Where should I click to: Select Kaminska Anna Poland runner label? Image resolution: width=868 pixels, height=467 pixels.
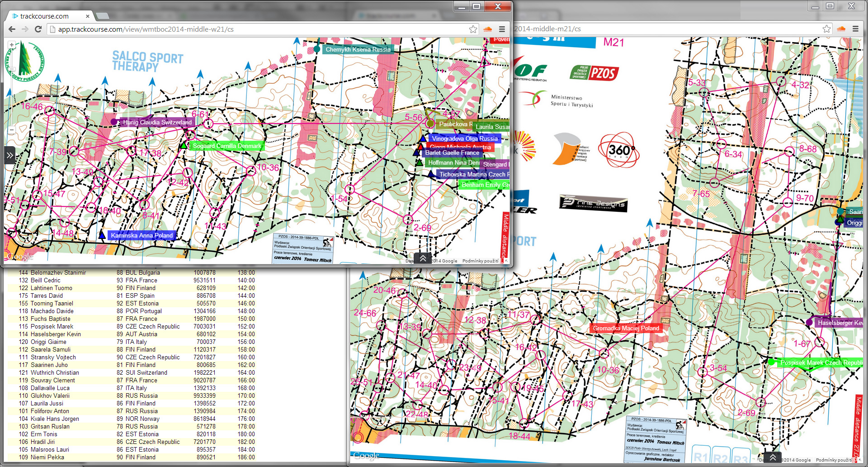click(142, 235)
